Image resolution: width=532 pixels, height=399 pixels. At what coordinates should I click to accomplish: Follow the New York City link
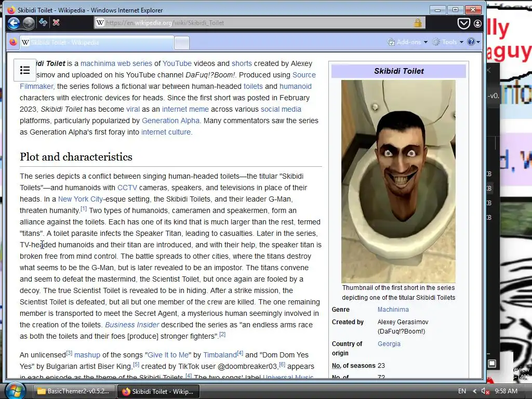[81, 199]
